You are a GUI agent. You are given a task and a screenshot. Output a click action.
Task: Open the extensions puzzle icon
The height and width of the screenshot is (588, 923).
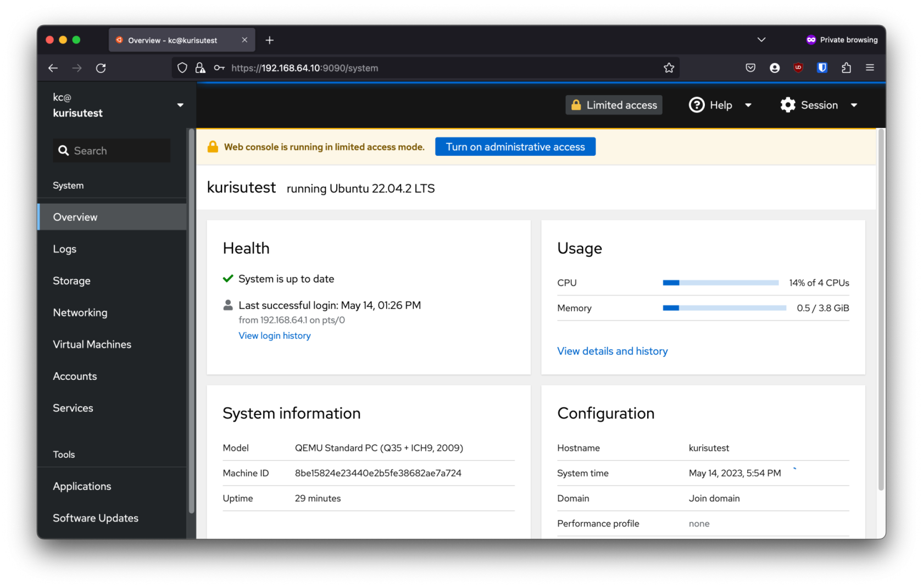(846, 68)
